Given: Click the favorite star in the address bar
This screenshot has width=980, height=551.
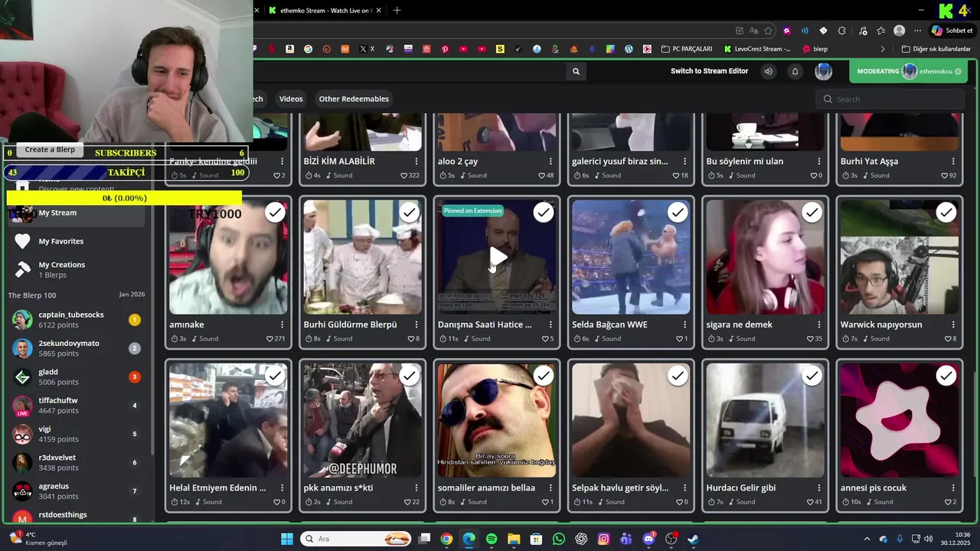Looking at the screenshot, I should [768, 31].
